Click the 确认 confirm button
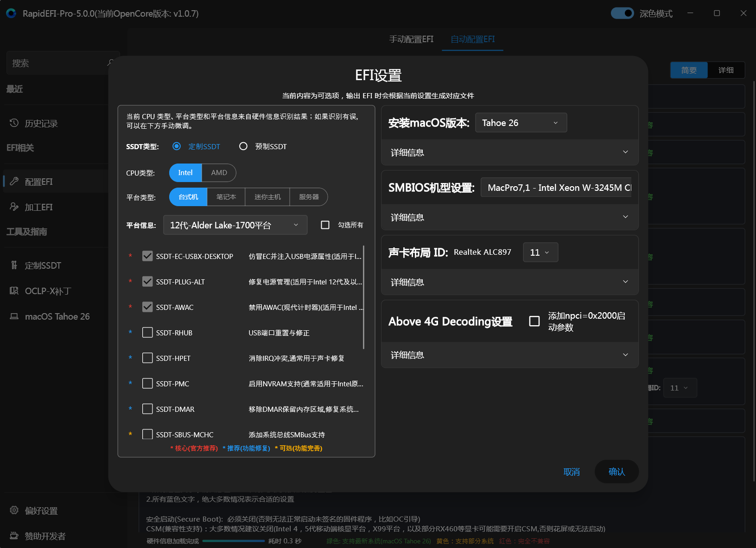Viewport: 756px width, 548px height. [616, 472]
